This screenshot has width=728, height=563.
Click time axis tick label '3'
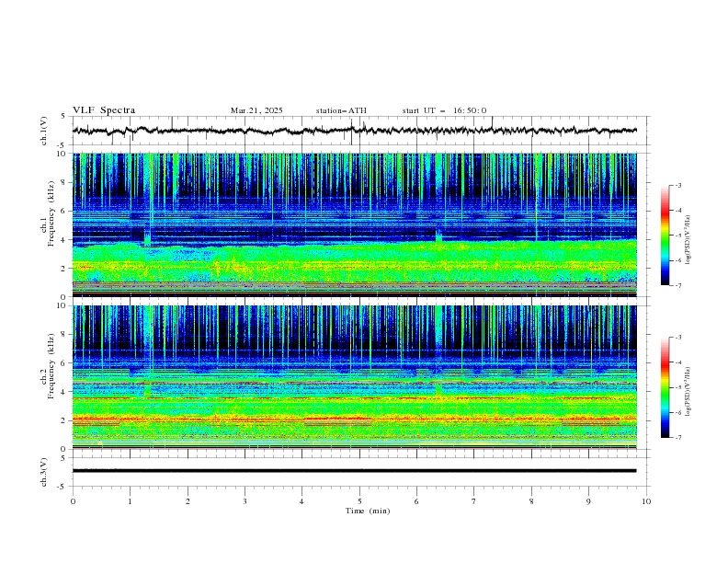pos(245,501)
